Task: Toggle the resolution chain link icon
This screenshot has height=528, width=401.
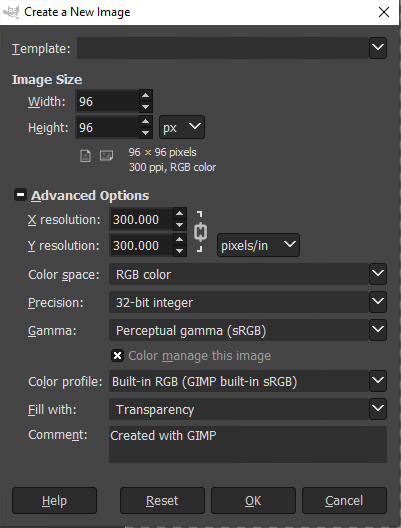Action: pos(200,232)
